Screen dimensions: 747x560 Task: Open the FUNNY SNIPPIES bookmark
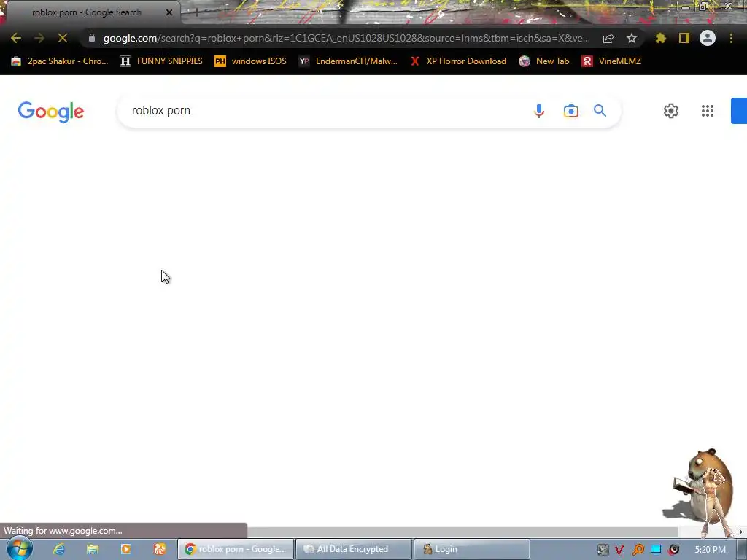coord(161,61)
